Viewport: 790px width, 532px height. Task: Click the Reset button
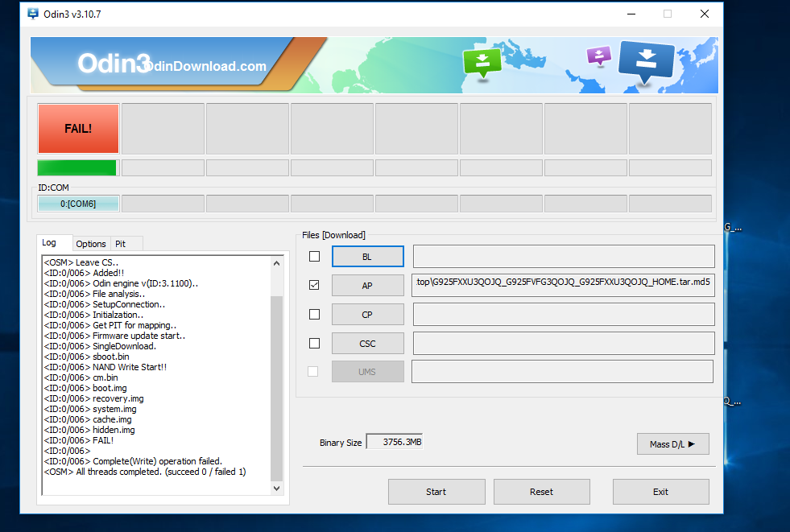(x=542, y=492)
